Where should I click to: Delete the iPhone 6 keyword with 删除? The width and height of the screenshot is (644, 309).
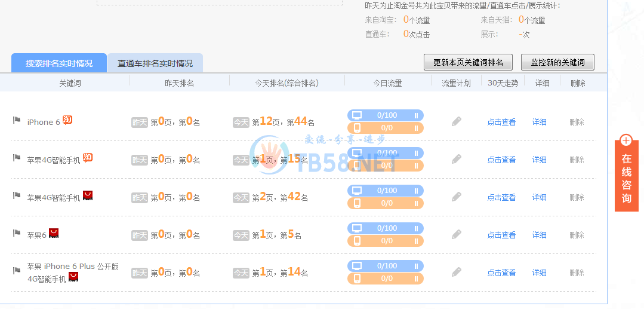577,122
